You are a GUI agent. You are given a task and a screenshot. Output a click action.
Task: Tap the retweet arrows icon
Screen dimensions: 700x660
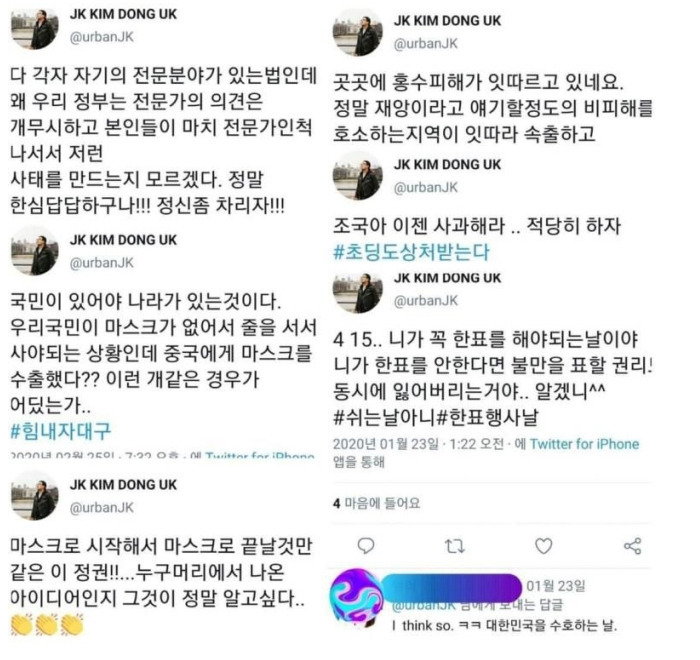(x=454, y=546)
